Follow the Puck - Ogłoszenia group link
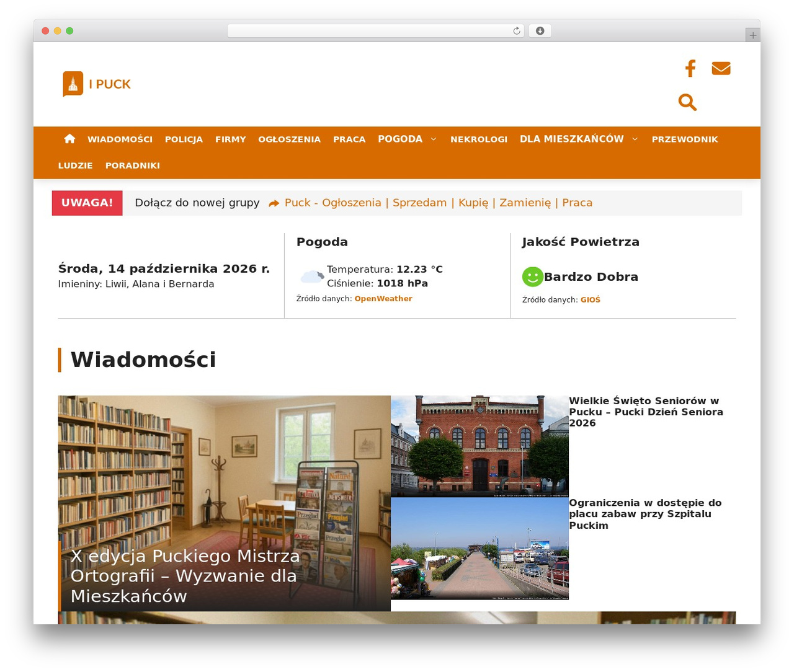This screenshot has width=794, height=672. [439, 203]
